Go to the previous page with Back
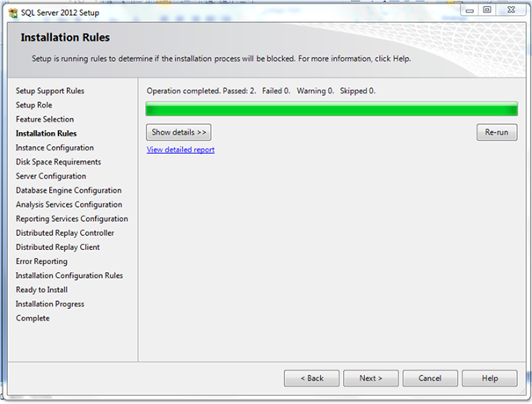532x404 pixels. (311, 378)
